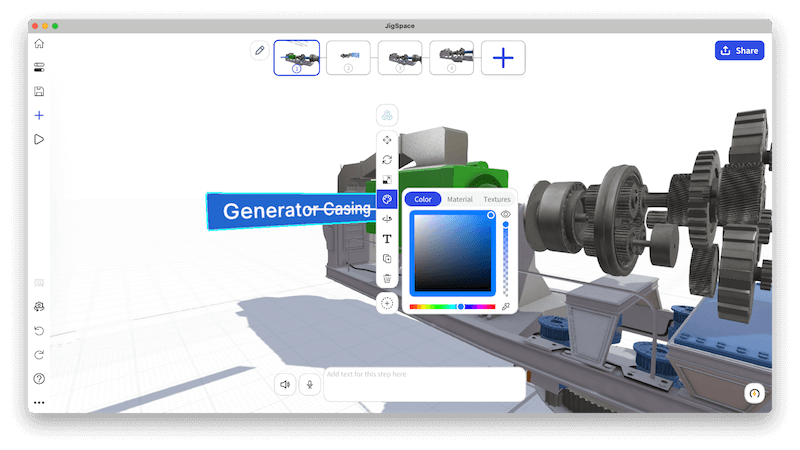Toggle the speaker audio button

point(285,384)
